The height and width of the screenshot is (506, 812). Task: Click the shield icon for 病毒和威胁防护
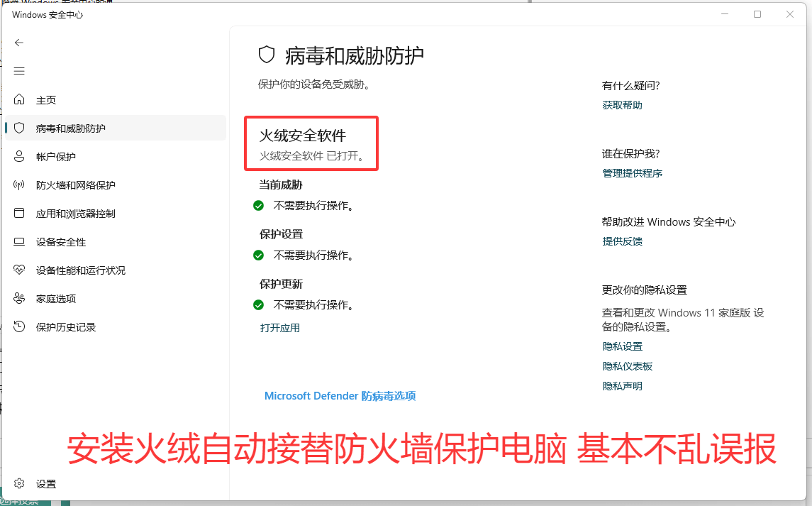20,128
